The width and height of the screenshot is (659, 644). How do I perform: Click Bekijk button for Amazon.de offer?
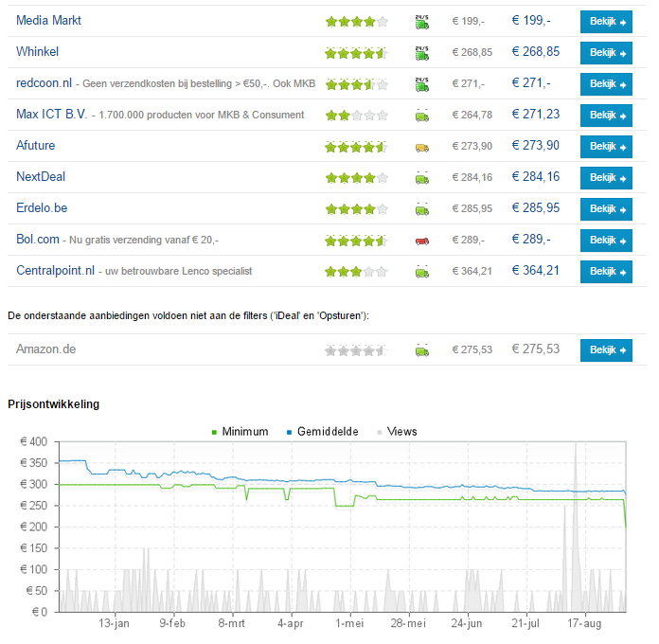pyautogui.click(x=606, y=350)
